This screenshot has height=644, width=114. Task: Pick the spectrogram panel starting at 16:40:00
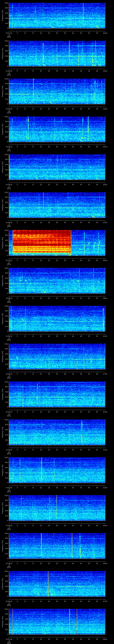point(57,356)
